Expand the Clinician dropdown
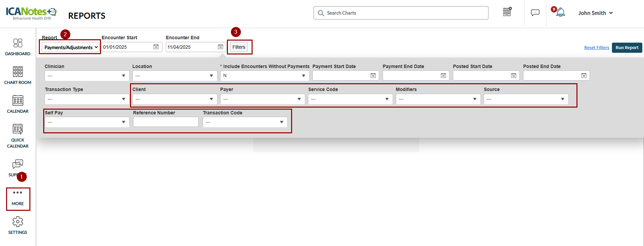Screen dimensions: 644x246 tap(87, 76)
